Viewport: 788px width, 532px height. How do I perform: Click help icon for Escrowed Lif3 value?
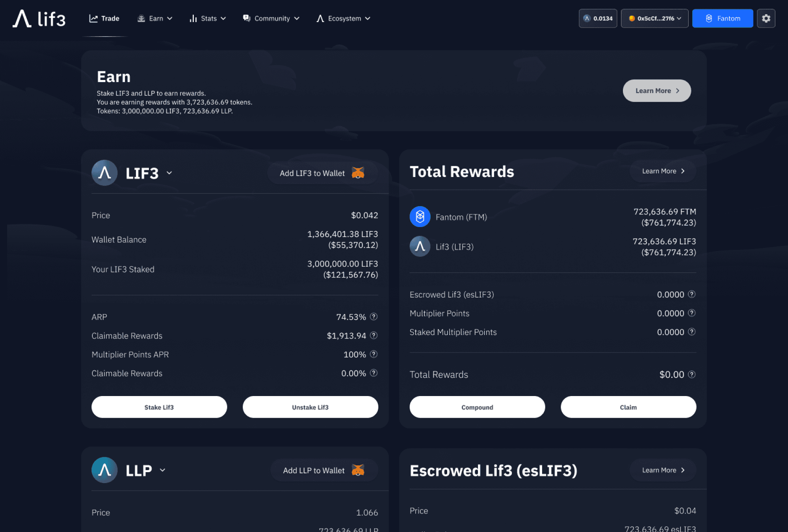click(x=692, y=294)
